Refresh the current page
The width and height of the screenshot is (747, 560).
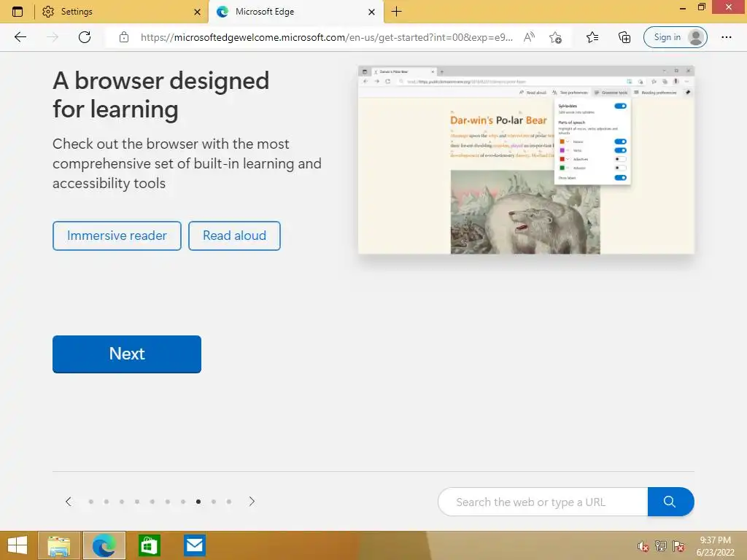point(85,37)
